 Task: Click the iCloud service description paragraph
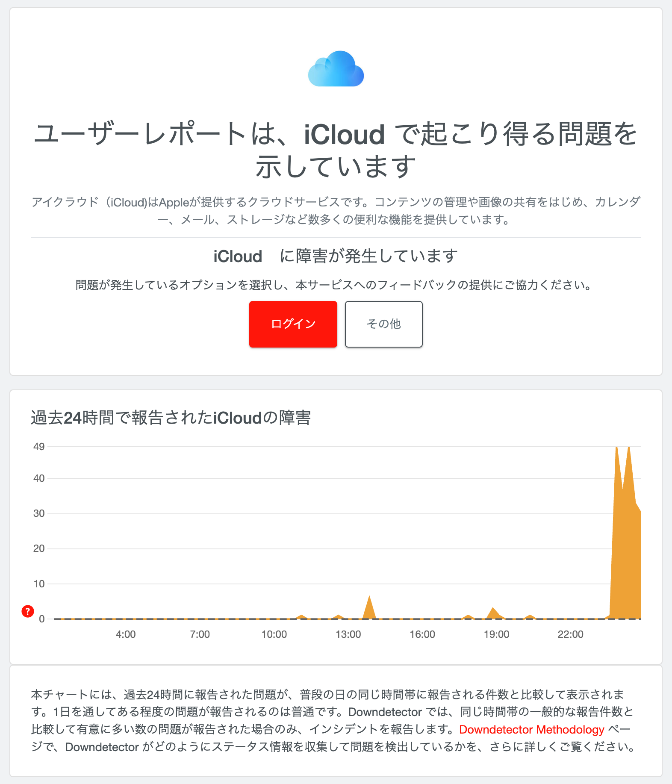(336, 209)
